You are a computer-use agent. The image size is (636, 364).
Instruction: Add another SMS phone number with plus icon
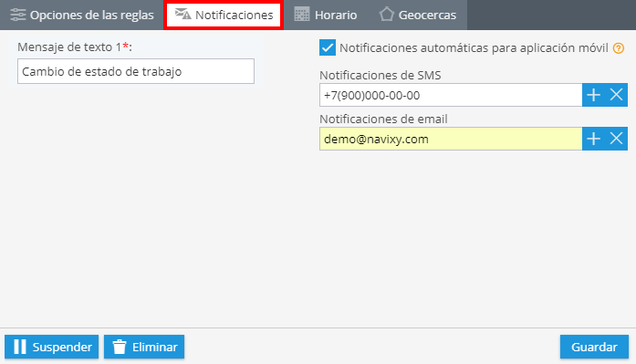pyautogui.click(x=593, y=95)
